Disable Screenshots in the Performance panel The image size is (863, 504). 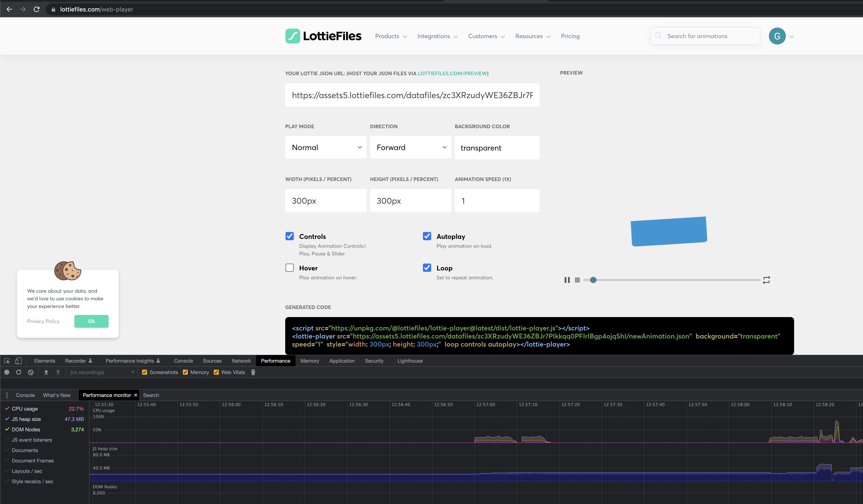(145, 372)
